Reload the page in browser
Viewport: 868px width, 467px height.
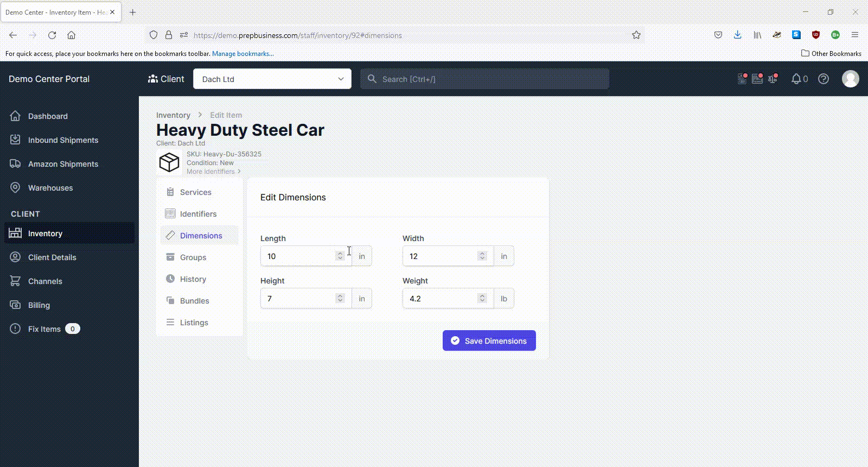[x=52, y=35]
